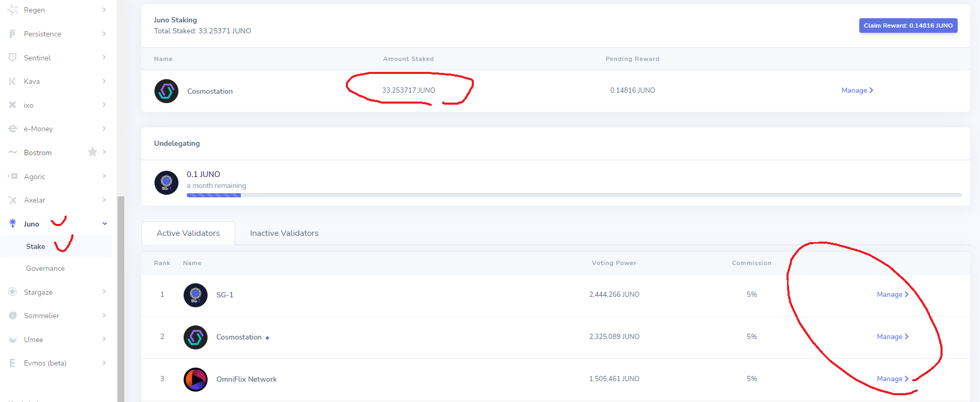Image resolution: width=980 pixels, height=402 pixels.
Task: Click the Evmos (beta) network icon
Action: point(12,363)
